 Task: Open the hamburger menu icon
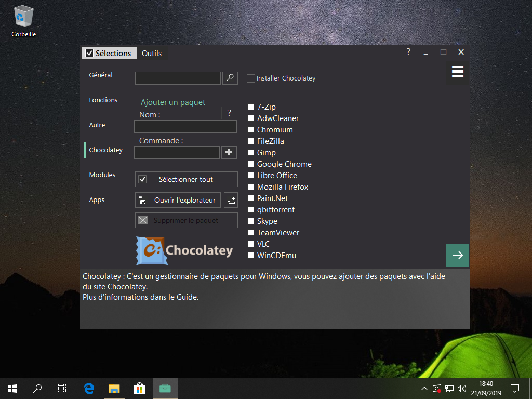457,72
